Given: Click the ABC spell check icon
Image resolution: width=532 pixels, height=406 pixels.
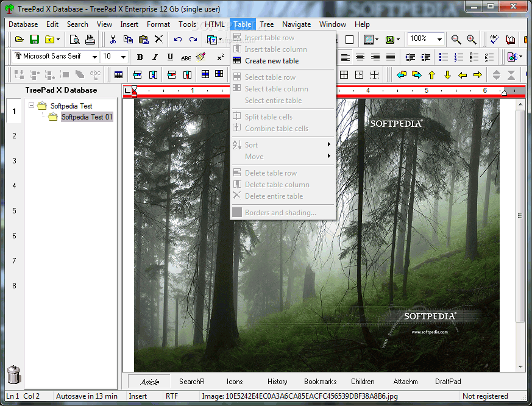Looking at the screenshot, I should pyautogui.click(x=494, y=40).
